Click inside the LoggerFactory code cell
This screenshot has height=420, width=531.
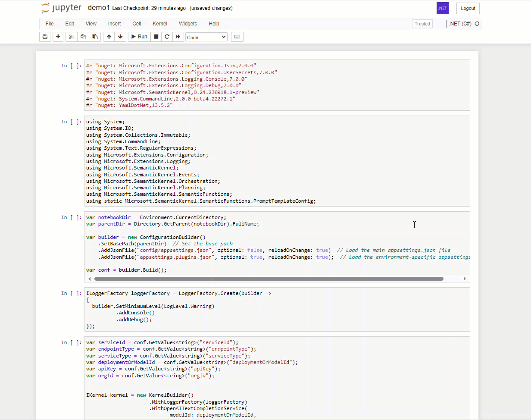click(277, 310)
